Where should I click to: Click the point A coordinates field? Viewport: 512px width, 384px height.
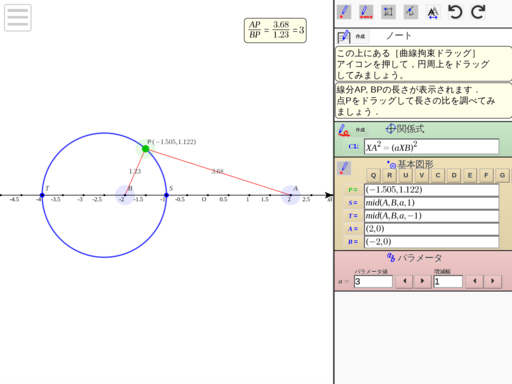pyautogui.click(x=432, y=229)
